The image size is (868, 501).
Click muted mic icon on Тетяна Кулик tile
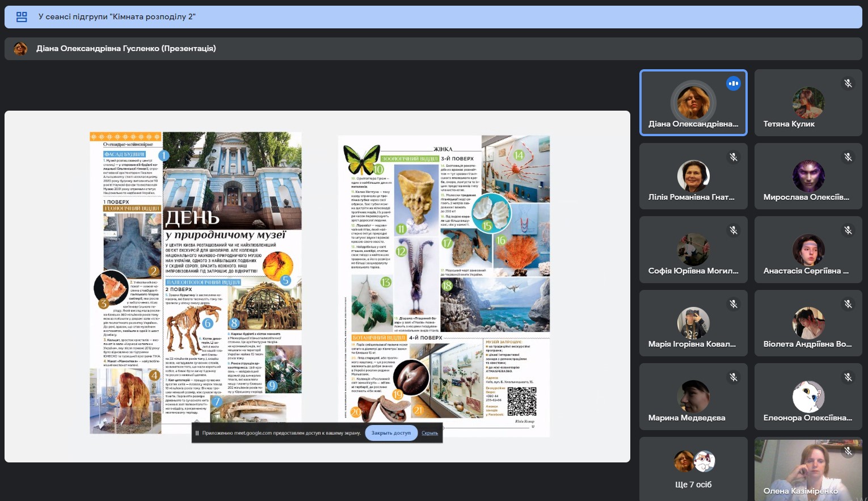tap(848, 83)
